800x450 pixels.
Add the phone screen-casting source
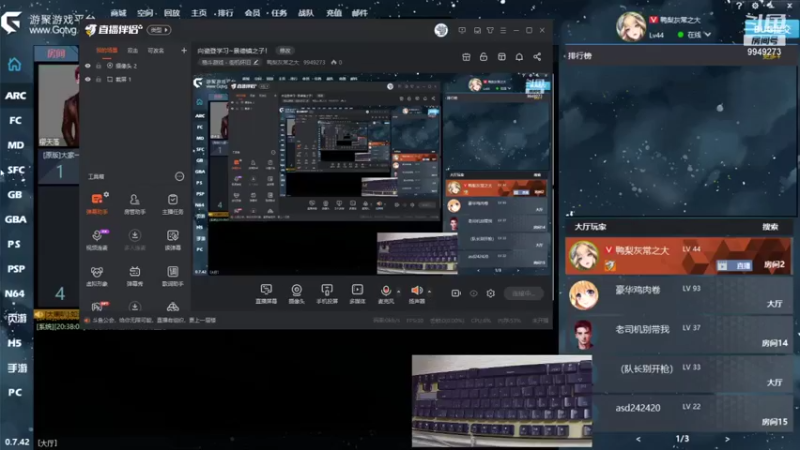327,294
